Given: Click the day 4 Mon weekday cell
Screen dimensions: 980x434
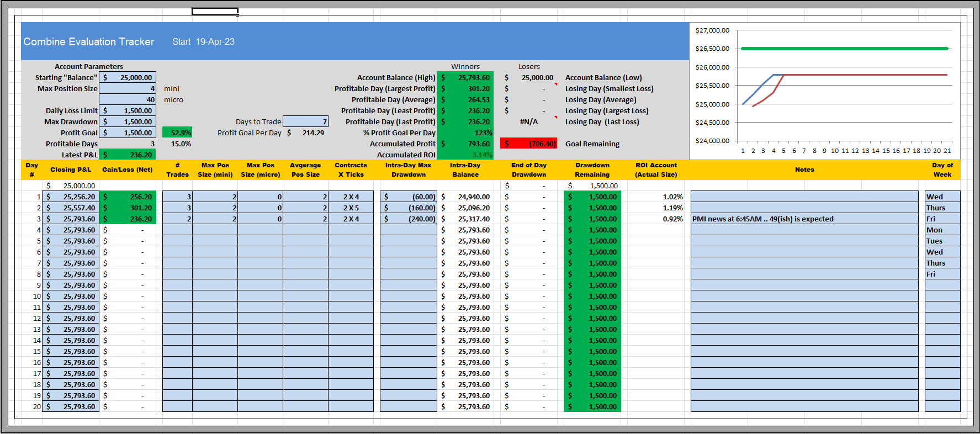Looking at the screenshot, I should point(942,230).
